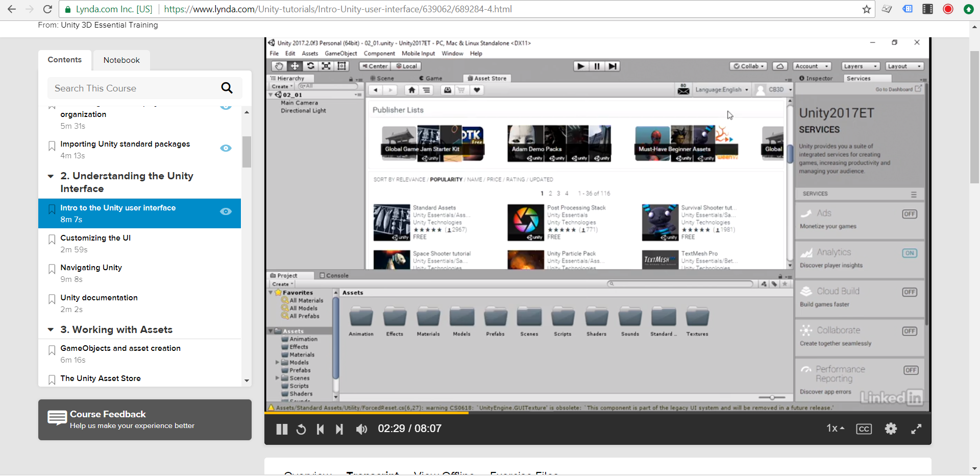
Task: Select Unity Hand tool in toolbar
Action: (279, 66)
